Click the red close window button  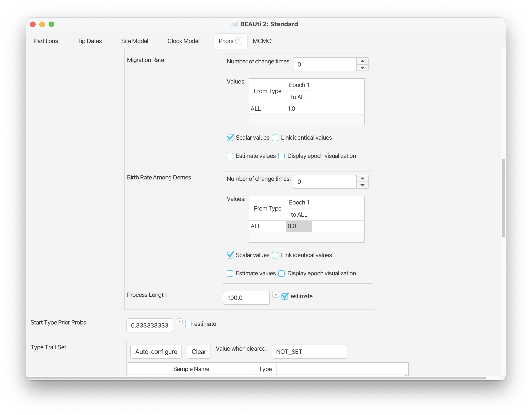click(33, 24)
